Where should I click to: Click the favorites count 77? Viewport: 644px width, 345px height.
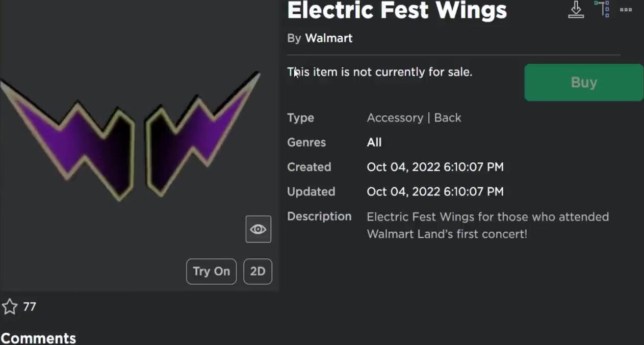click(30, 307)
